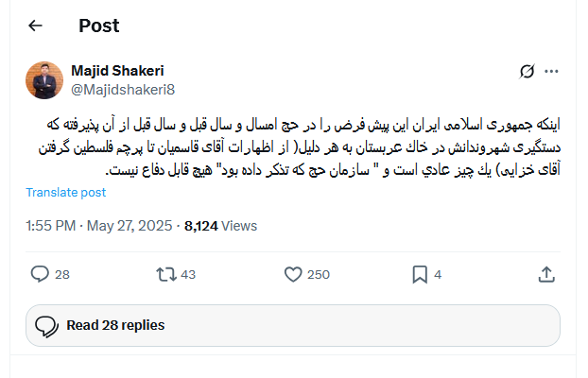Image resolution: width=588 pixels, height=378 pixels.
Task: Bookmark this post
Action: tap(420, 274)
